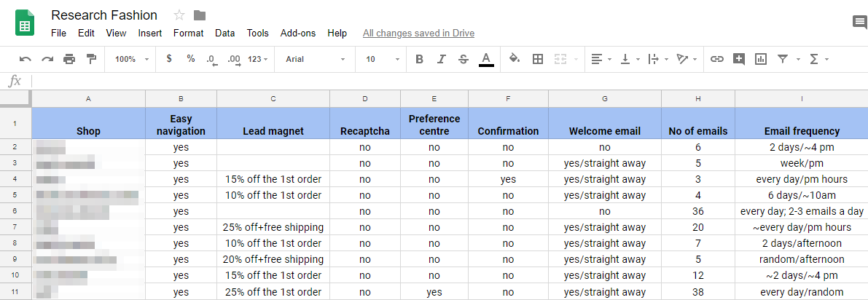Select No of emails cell '38'
The height and width of the screenshot is (300, 868).
pyautogui.click(x=698, y=292)
